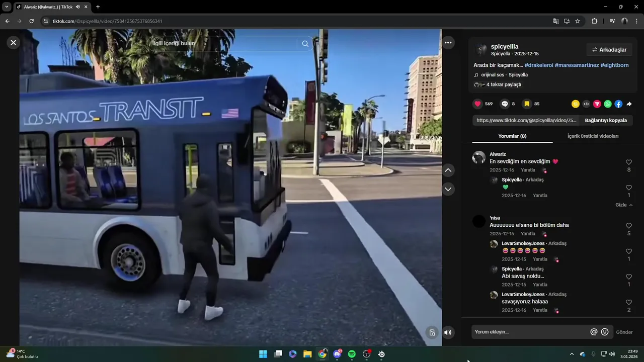Like Alwariz's comment

point(629,162)
